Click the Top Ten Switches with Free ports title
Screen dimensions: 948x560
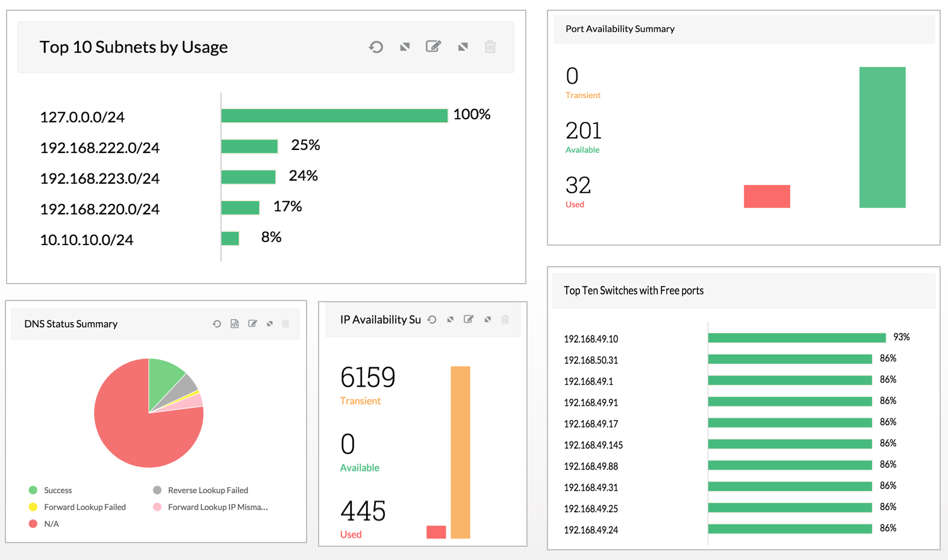[634, 291]
